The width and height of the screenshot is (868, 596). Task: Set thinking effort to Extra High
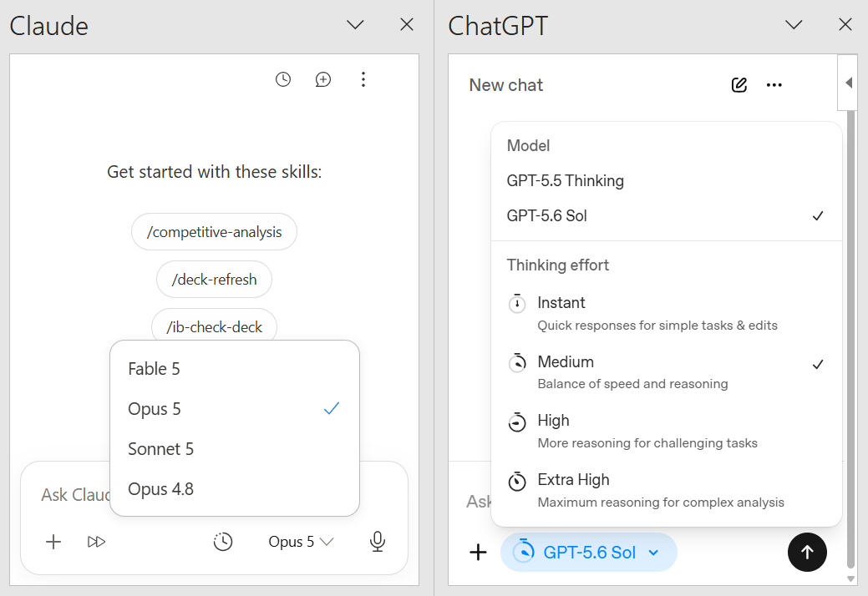[x=666, y=490]
